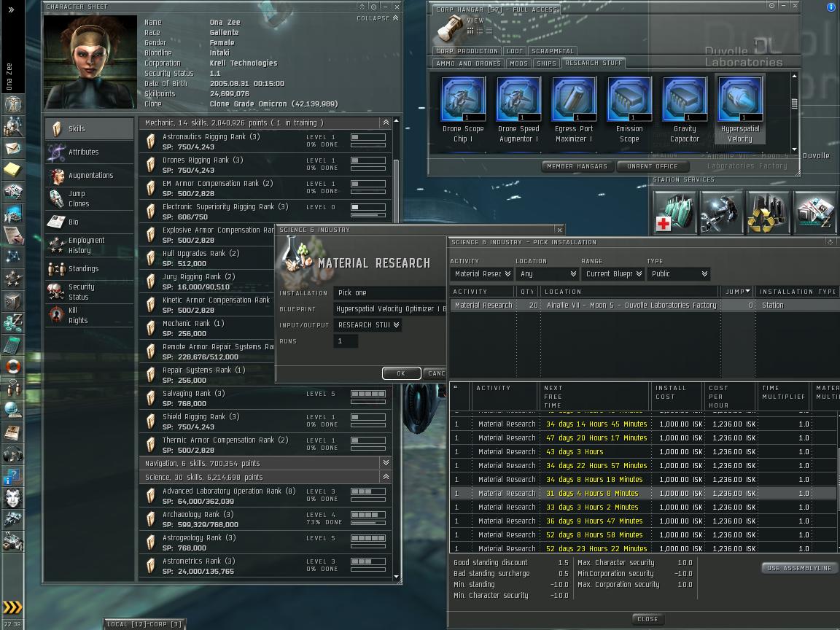
Task: Switch to the Corp Production hangar tab
Action: (x=467, y=51)
